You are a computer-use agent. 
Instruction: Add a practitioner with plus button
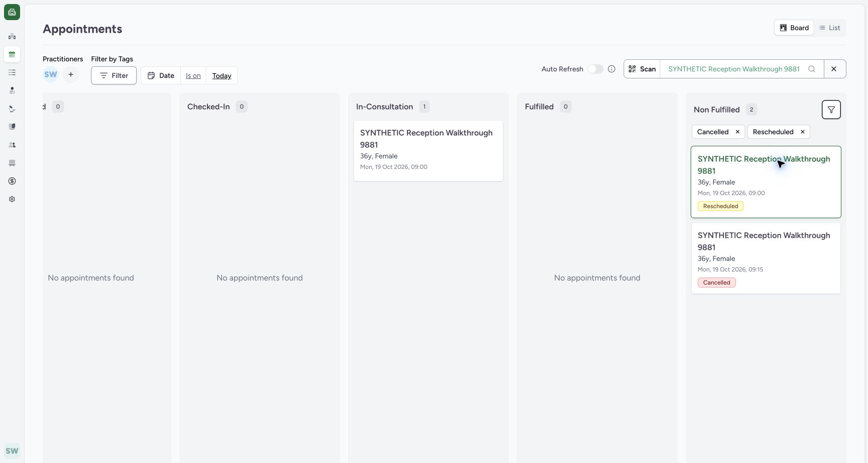click(x=71, y=74)
